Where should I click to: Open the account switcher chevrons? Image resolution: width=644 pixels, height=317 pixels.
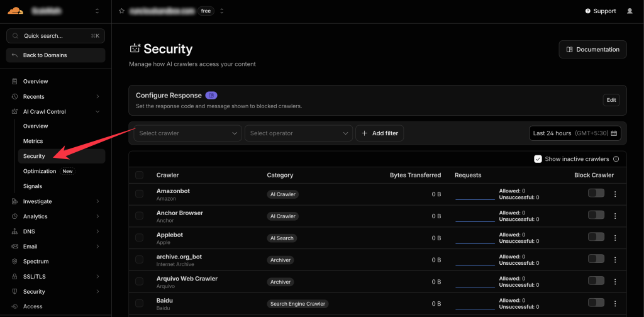click(97, 11)
